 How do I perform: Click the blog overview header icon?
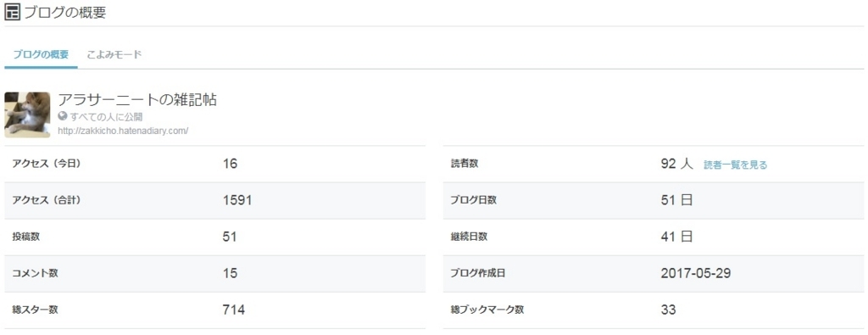12,13
